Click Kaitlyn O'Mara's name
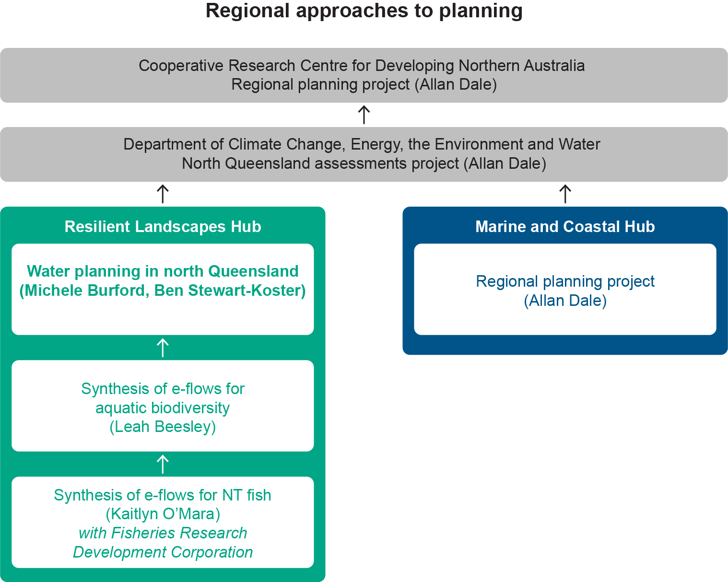This screenshot has width=728, height=582. (163, 514)
